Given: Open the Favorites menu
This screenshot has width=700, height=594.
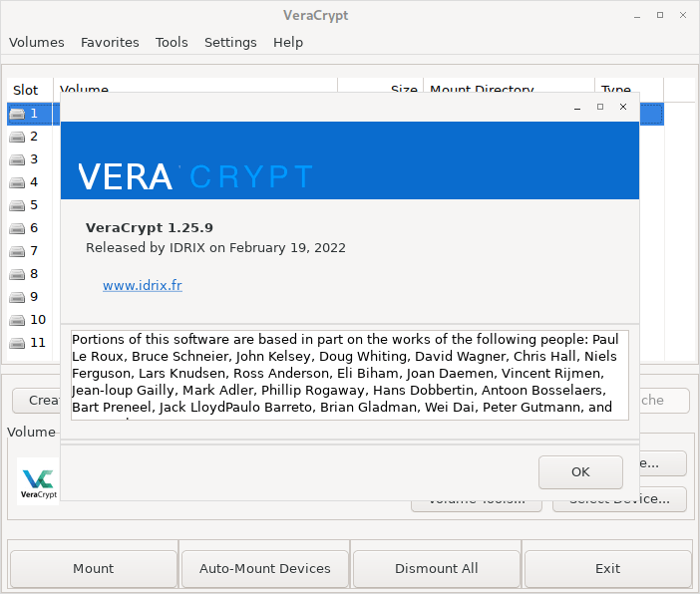Looking at the screenshot, I should click(x=110, y=42).
